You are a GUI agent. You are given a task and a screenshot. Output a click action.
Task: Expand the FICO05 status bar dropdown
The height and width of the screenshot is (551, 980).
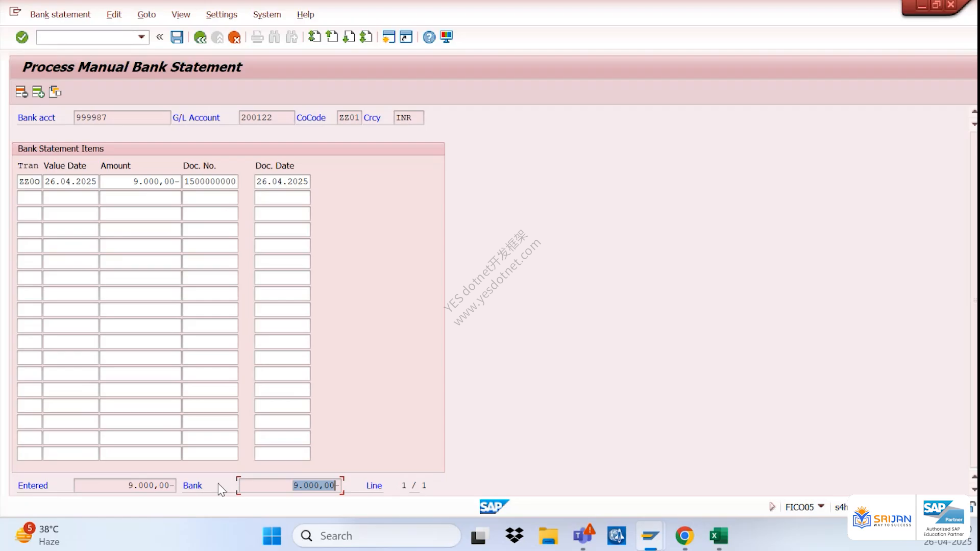tap(821, 506)
